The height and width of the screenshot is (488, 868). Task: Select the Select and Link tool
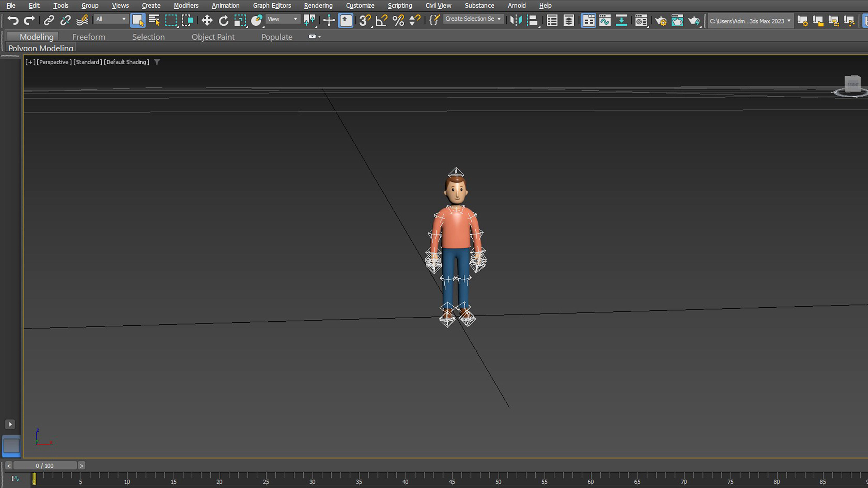(x=49, y=21)
